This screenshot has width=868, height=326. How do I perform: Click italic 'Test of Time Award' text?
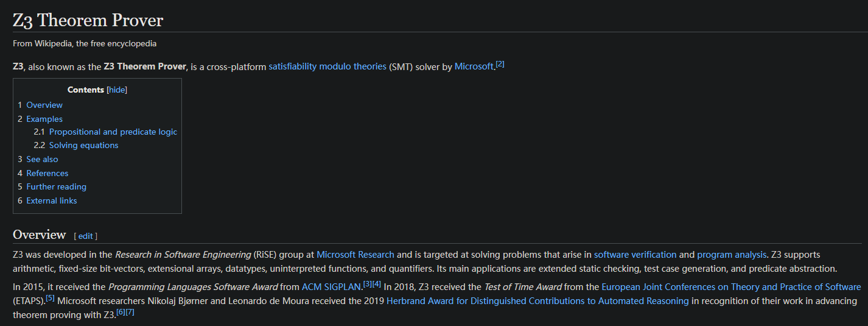[523, 287]
